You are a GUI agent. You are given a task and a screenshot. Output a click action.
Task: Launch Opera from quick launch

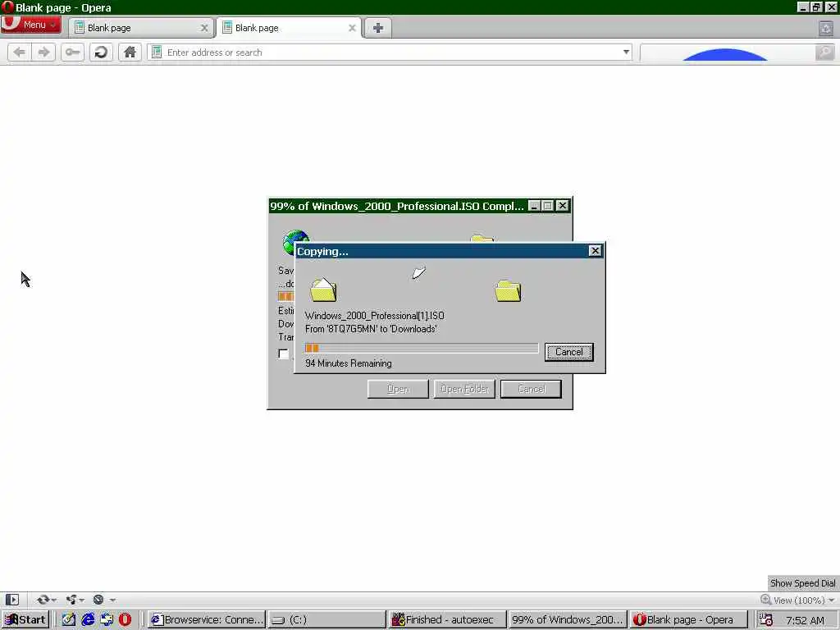126,619
